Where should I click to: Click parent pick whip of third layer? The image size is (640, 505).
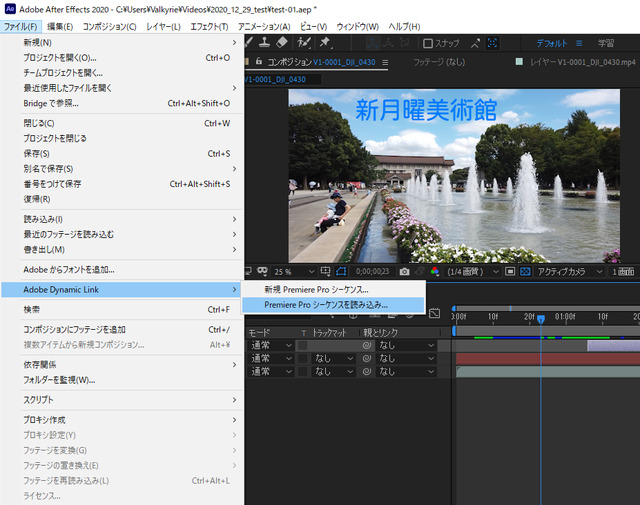pos(367,372)
